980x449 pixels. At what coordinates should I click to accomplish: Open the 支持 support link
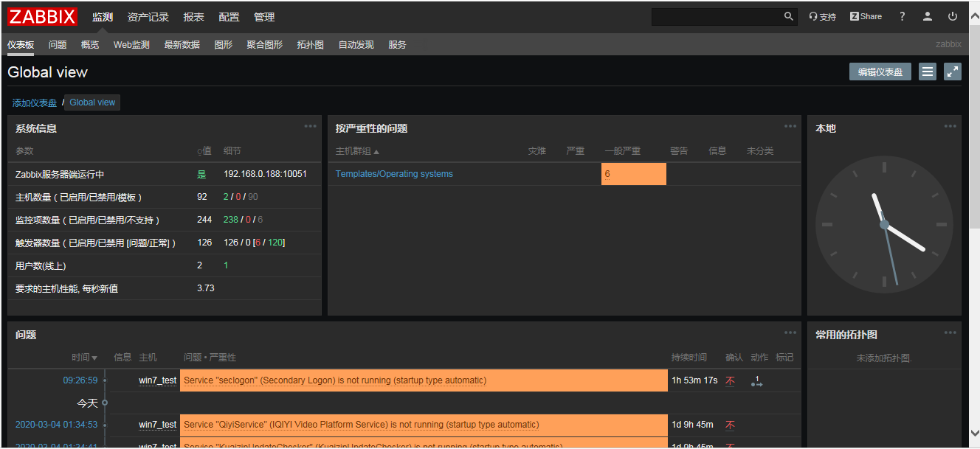click(x=823, y=16)
